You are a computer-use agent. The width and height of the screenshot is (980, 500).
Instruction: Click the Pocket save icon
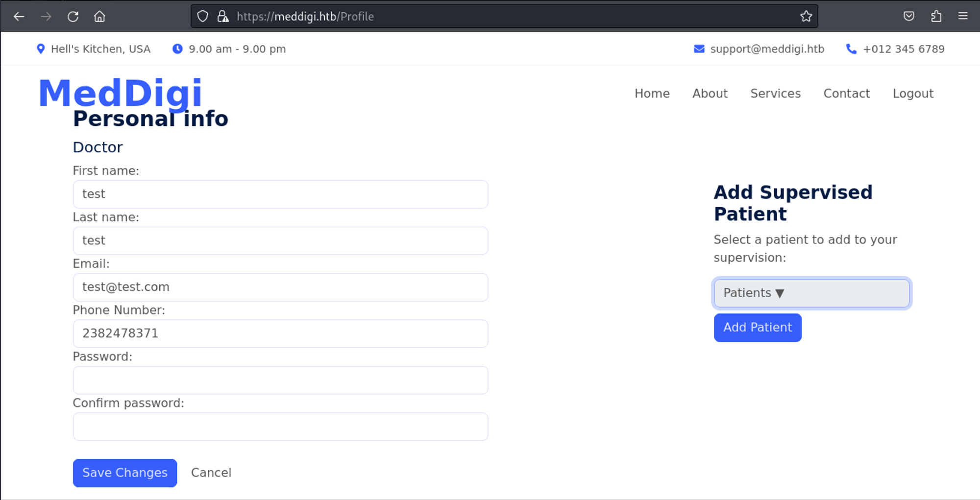(909, 17)
